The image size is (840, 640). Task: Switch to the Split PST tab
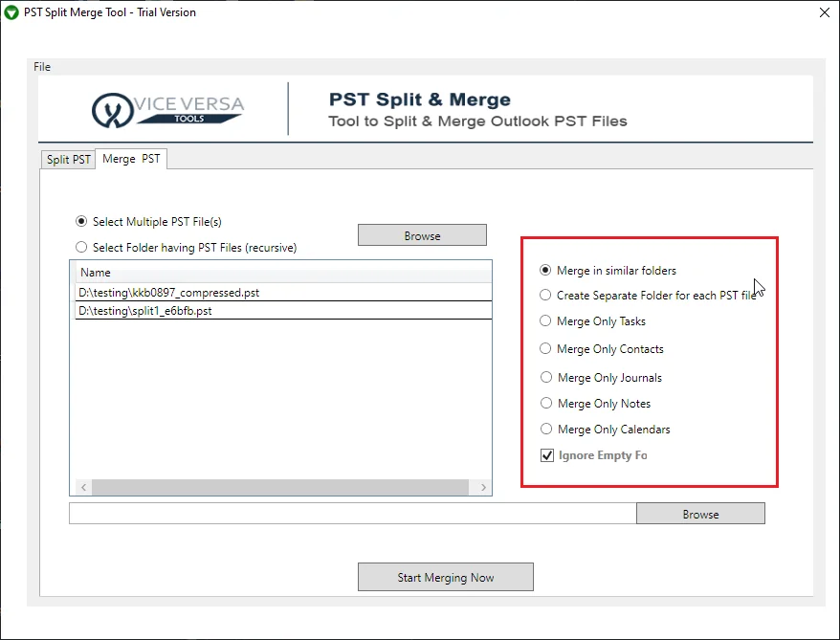(x=68, y=160)
